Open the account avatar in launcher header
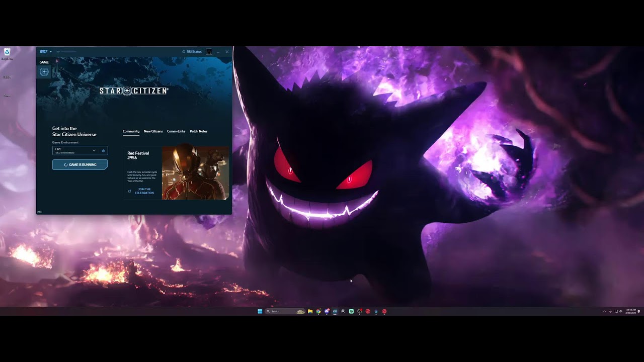644x362 pixels. pos(209,52)
